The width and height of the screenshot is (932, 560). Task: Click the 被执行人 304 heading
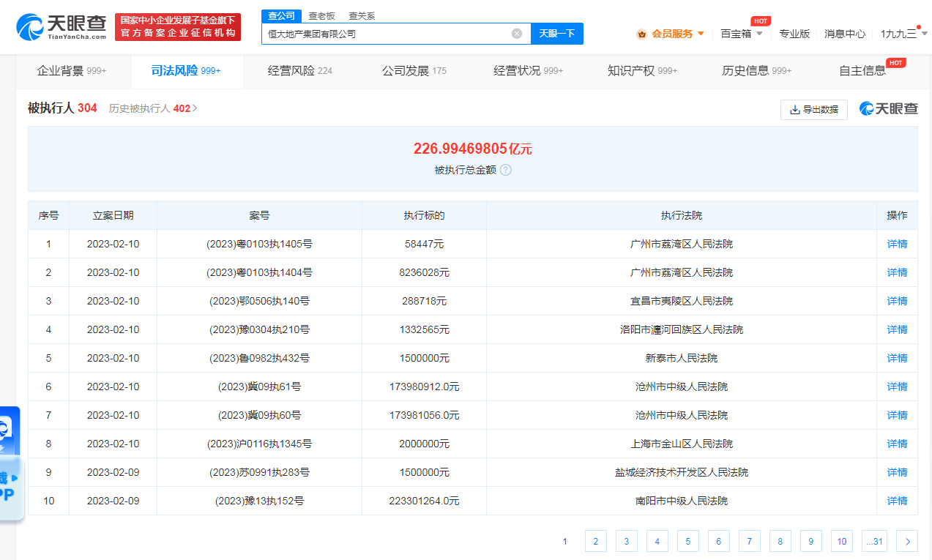tap(62, 108)
